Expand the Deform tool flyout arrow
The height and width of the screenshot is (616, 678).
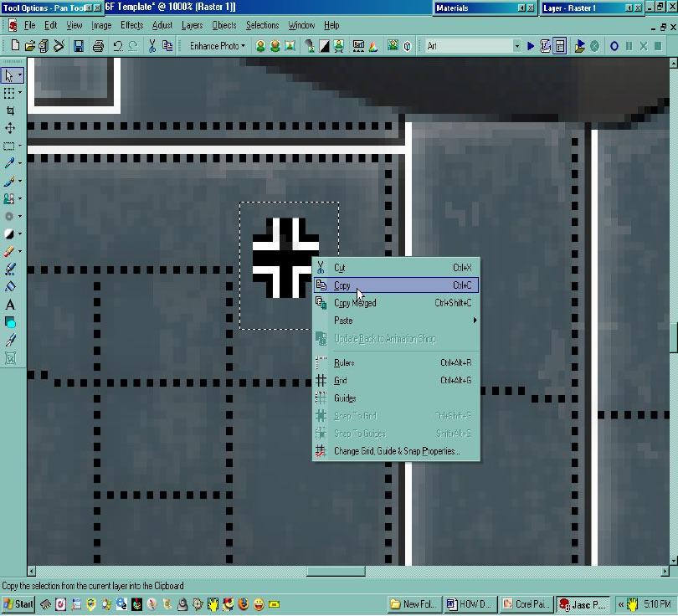(x=20, y=93)
